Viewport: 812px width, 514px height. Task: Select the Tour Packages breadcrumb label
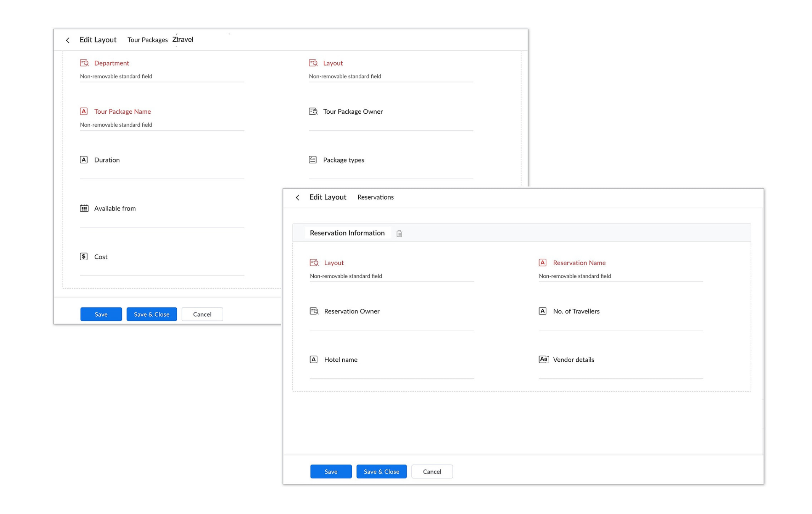point(148,39)
